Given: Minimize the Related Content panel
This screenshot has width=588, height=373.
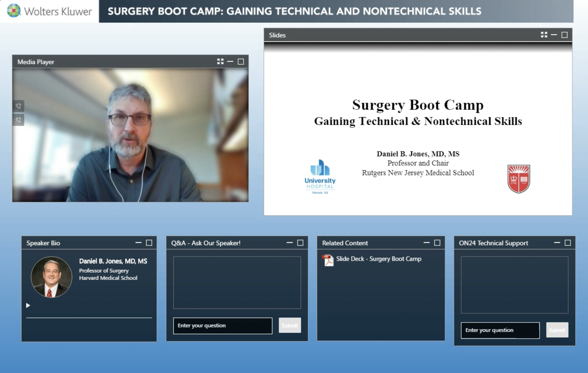Looking at the screenshot, I should [426, 243].
